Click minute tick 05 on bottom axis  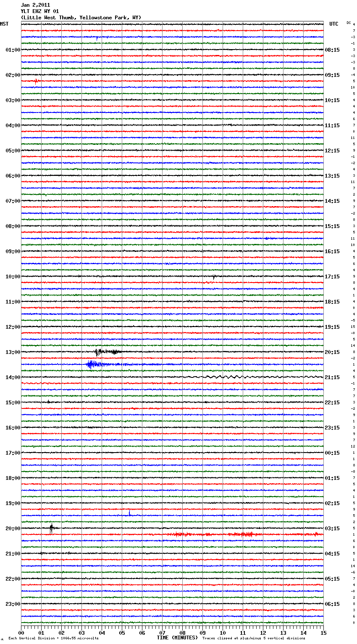122,633
